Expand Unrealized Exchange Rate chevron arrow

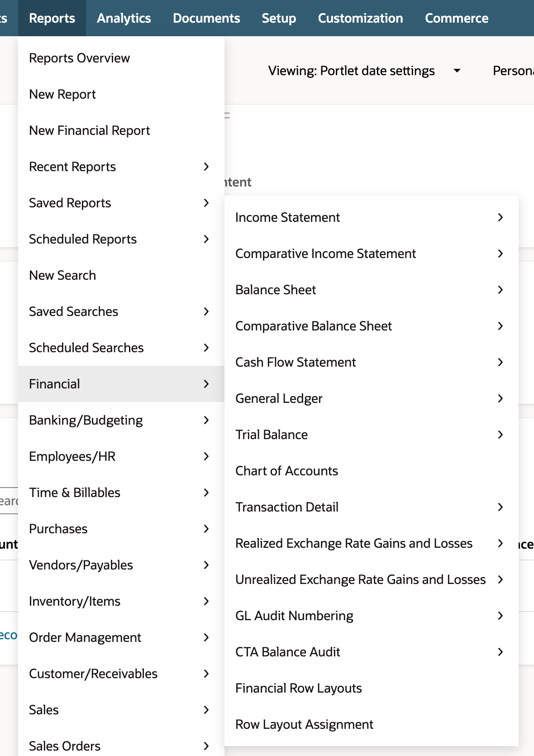501,579
